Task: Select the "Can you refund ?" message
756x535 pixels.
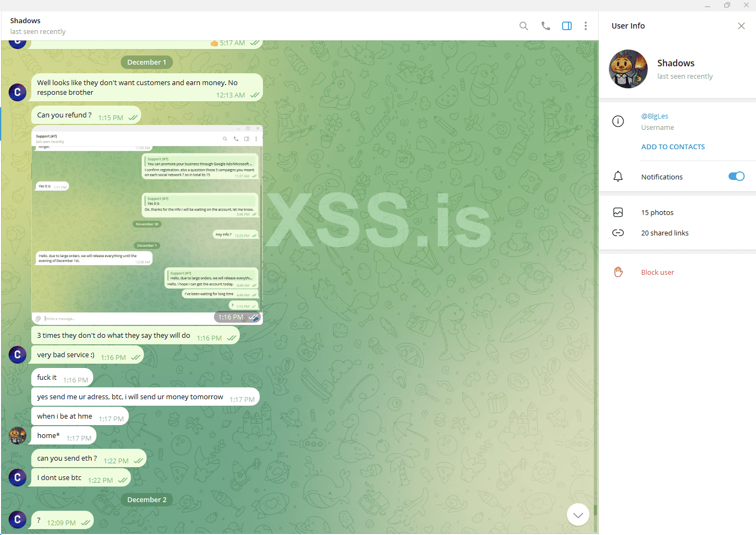Action: point(86,115)
